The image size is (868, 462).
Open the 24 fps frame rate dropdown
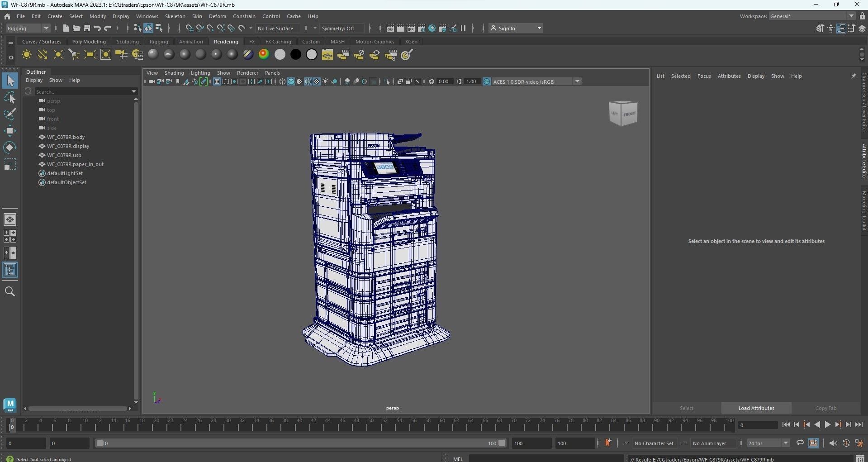click(x=786, y=443)
